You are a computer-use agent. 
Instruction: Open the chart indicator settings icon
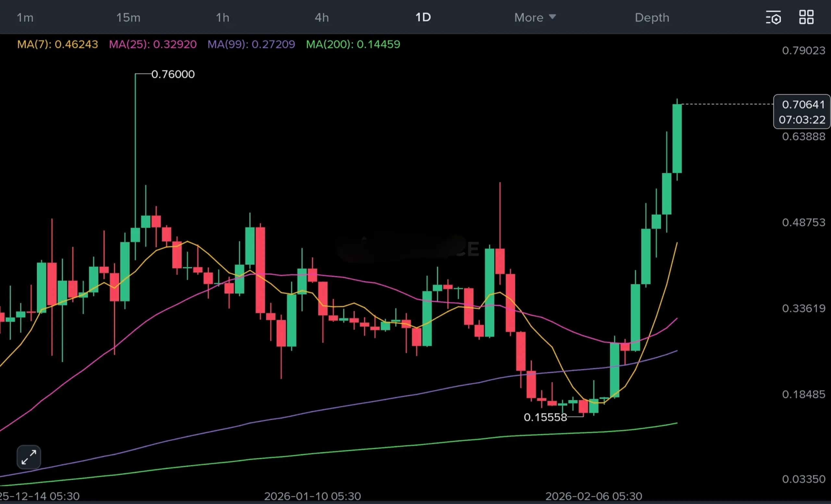773,18
